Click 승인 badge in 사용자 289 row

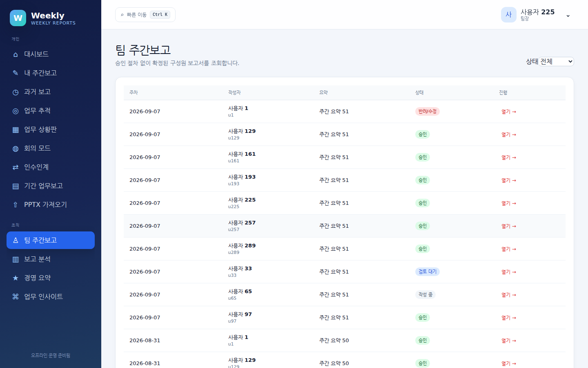click(422, 249)
